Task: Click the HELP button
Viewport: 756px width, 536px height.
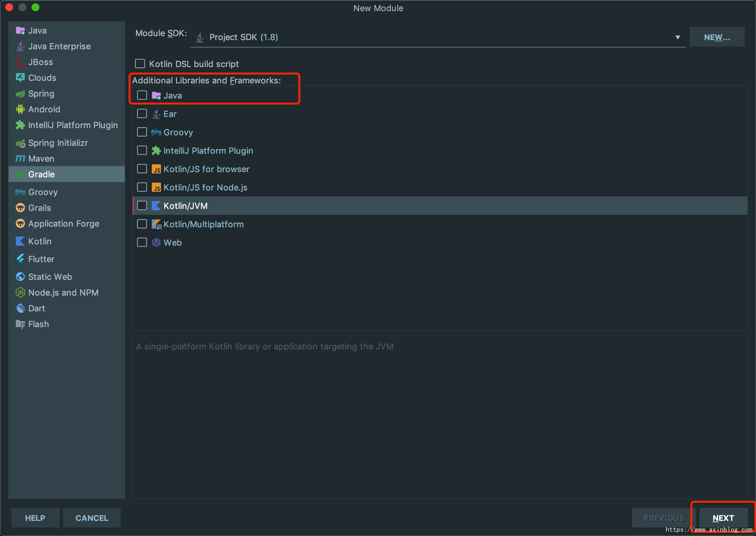Action: [x=35, y=518]
